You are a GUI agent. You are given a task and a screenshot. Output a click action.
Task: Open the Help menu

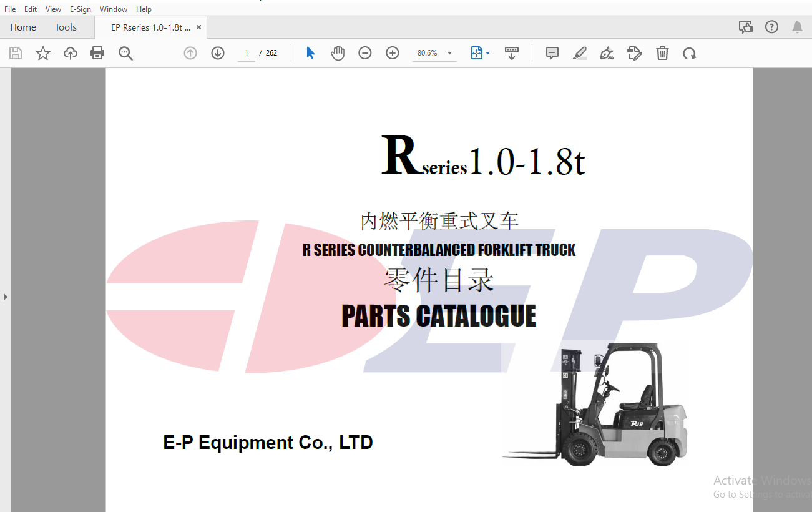pyautogui.click(x=144, y=9)
